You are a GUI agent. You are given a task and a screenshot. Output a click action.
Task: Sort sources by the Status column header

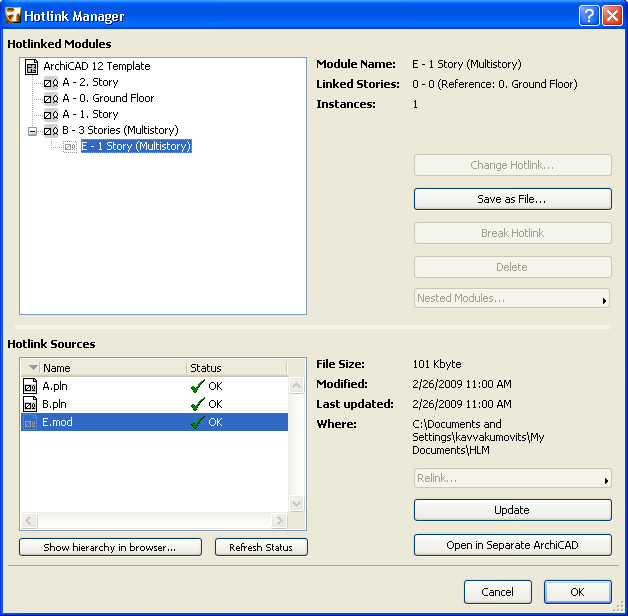[x=237, y=368]
